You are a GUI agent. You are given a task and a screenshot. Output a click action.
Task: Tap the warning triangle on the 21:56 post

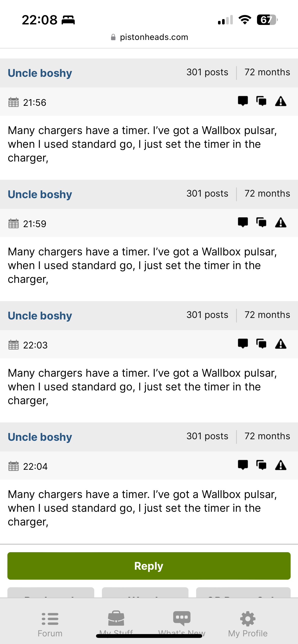click(281, 101)
